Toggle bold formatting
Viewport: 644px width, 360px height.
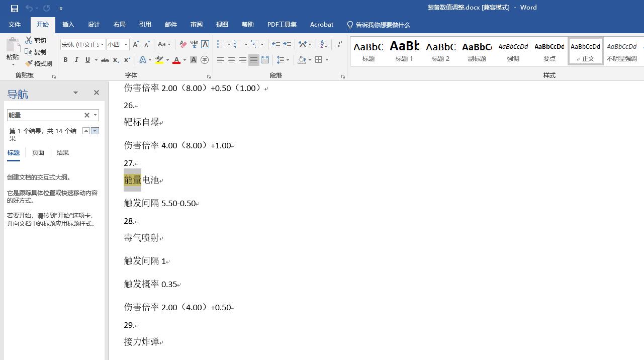(65, 60)
